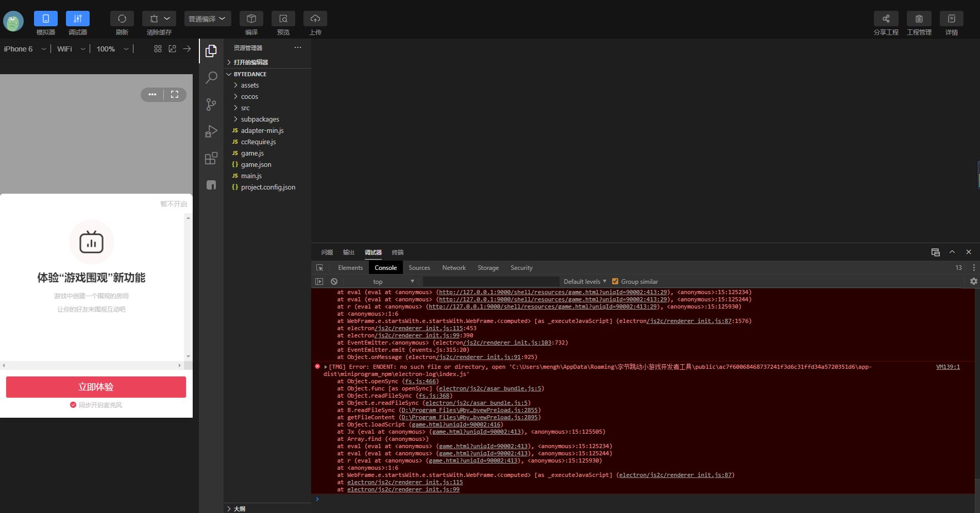The width and height of the screenshot is (980, 513).
Task: Toggle the Simulator (模拟器) panel button
Action: [45, 19]
